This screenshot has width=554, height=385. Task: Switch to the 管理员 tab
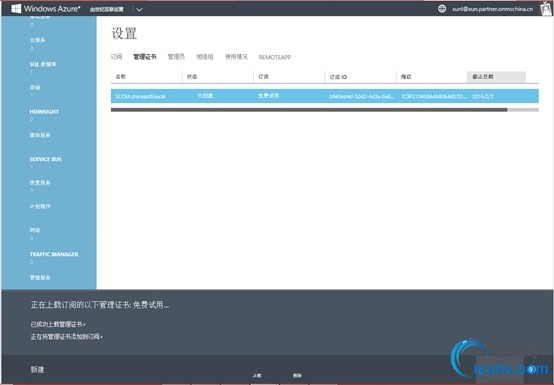(x=176, y=57)
